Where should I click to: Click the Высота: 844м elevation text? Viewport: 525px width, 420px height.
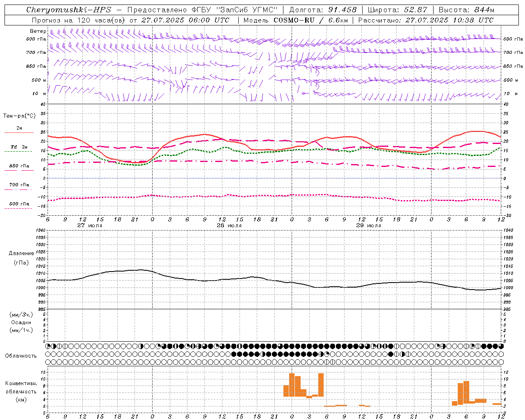tap(467, 10)
